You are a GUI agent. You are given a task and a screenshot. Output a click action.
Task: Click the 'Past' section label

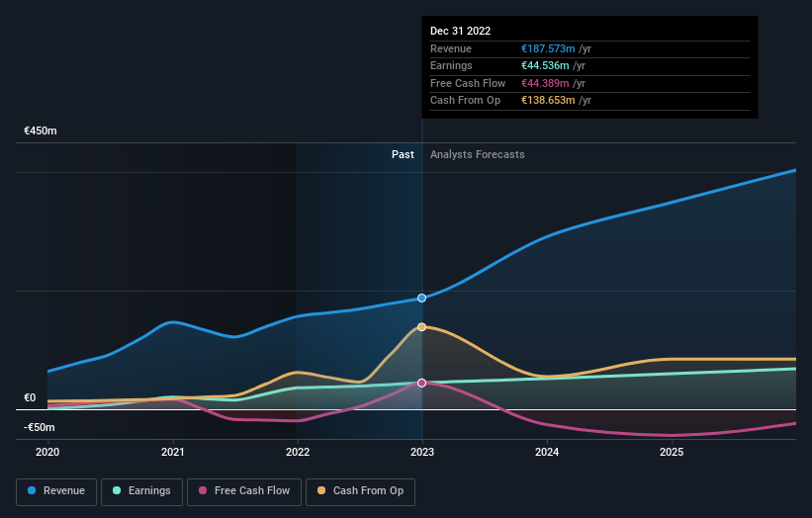(x=403, y=155)
